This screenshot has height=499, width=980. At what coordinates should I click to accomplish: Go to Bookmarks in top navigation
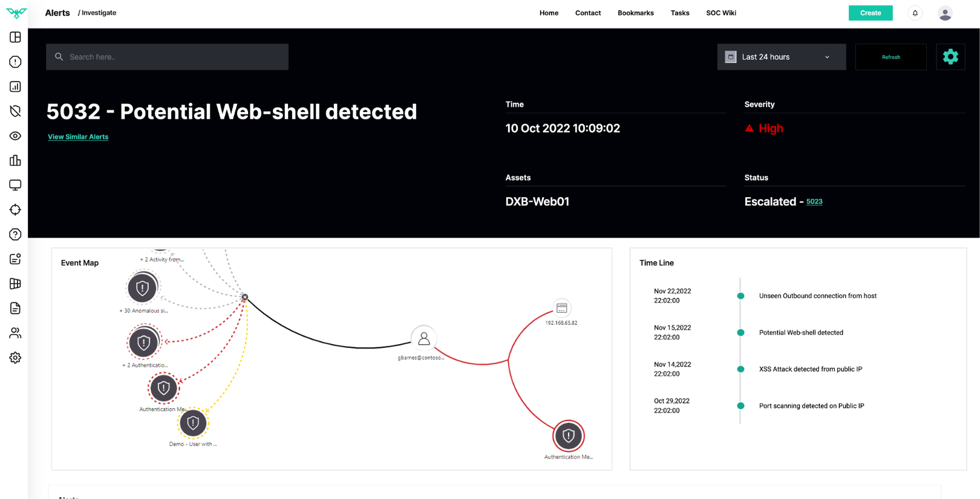635,13
